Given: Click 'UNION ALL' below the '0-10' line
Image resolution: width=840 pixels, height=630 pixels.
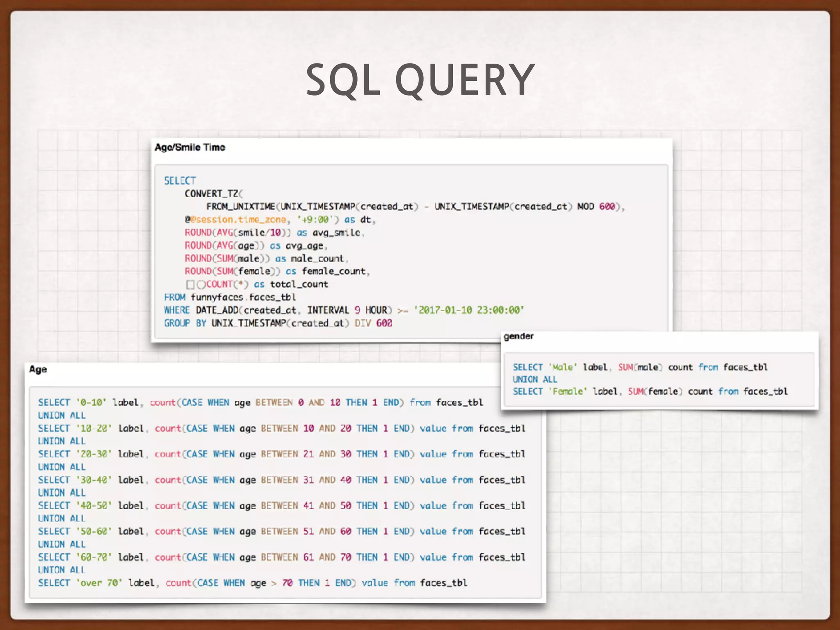Looking at the screenshot, I should pyautogui.click(x=62, y=415).
